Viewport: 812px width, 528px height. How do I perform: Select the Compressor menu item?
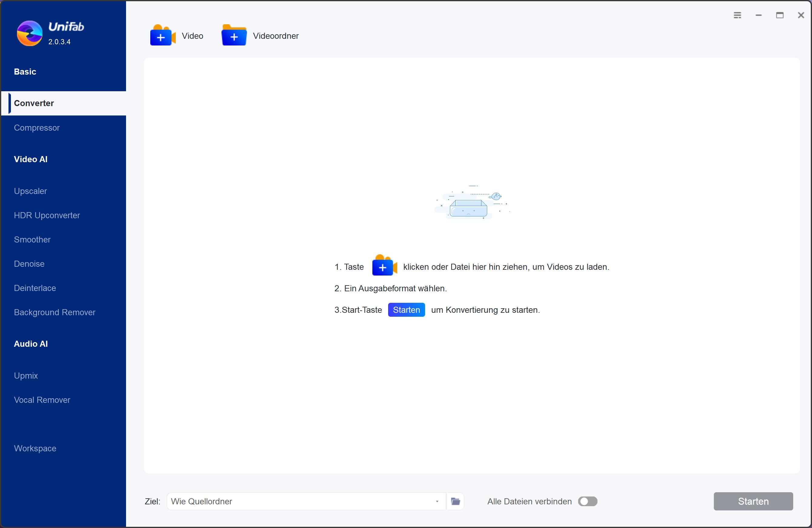pyautogui.click(x=37, y=128)
